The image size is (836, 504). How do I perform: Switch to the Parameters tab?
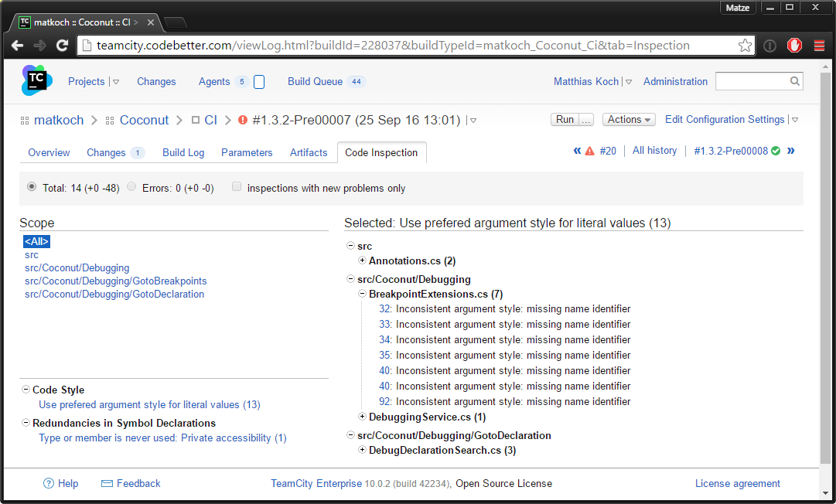(x=247, y=152)
